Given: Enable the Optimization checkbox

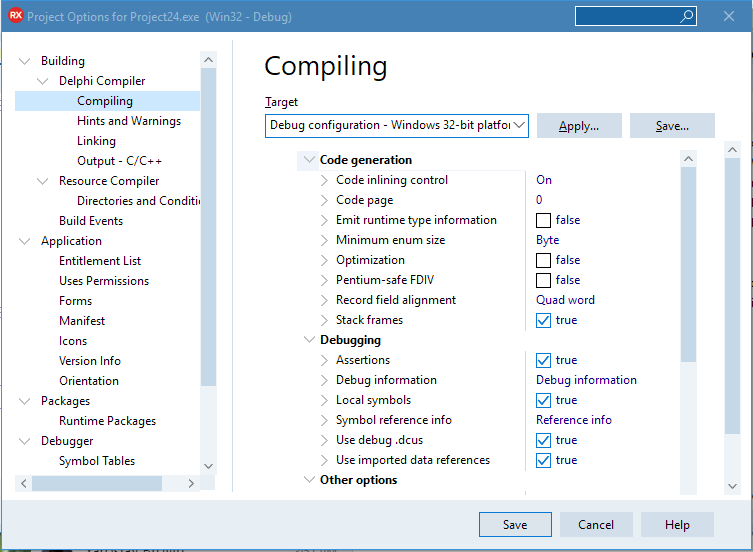Looking at the screenshot, I should pos(543,260).
